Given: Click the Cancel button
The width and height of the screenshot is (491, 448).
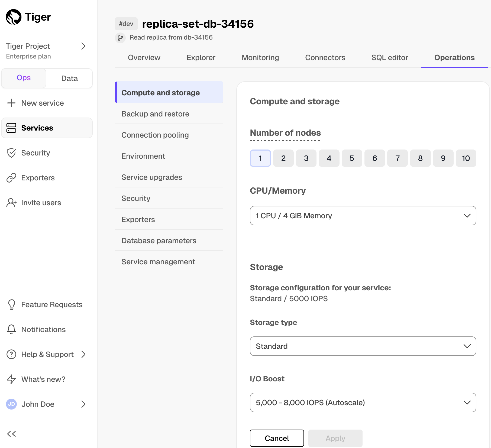Looking at the screenshot, I should (277, 438).
